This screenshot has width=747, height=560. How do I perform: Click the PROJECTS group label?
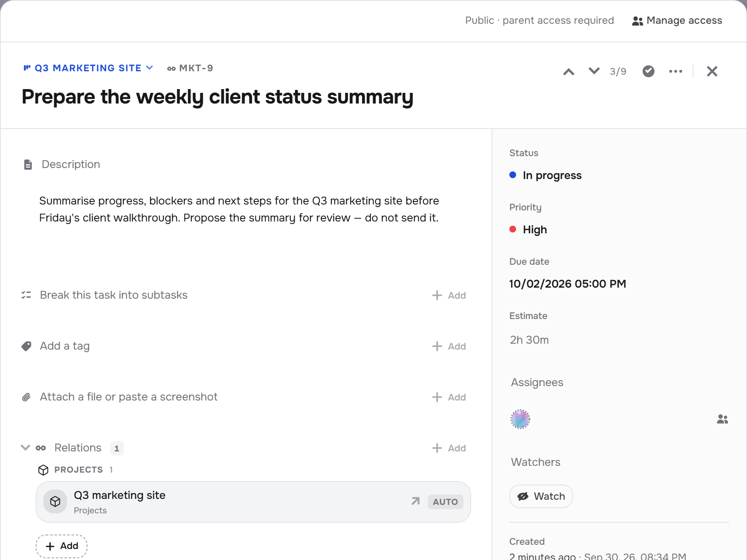79,470
